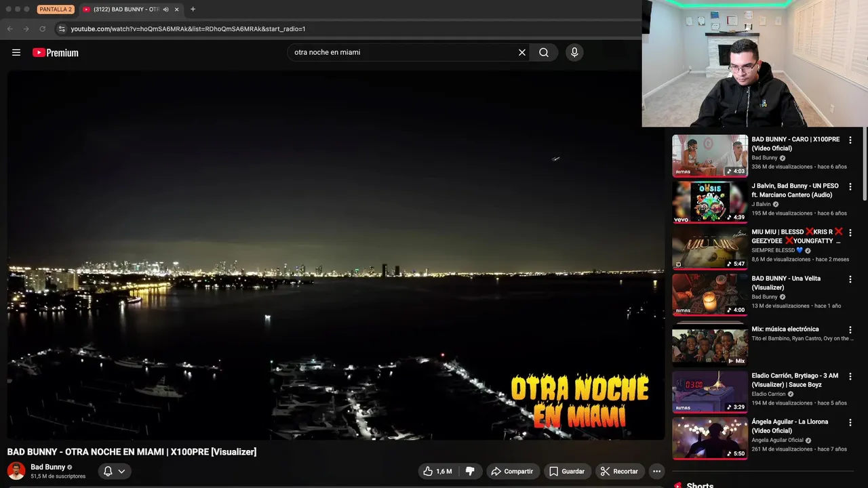Open the YouTube hamburger guide menu
Image resolution: width=868 pixels, height=488 pixels.
click(x=16, y=52)
